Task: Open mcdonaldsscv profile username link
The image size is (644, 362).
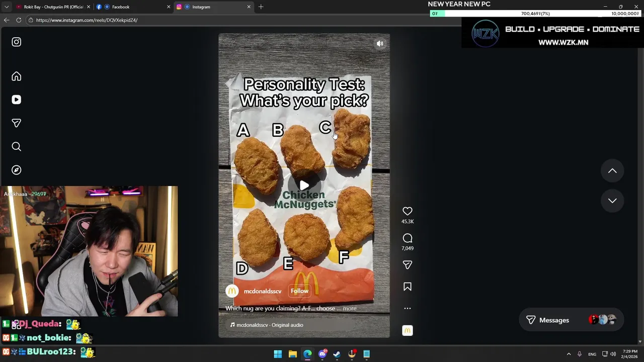Action: click(263, 291)
